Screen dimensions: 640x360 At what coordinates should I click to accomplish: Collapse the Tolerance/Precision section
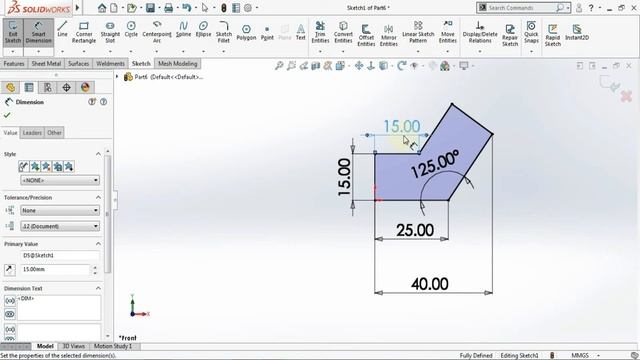point(98,197)
